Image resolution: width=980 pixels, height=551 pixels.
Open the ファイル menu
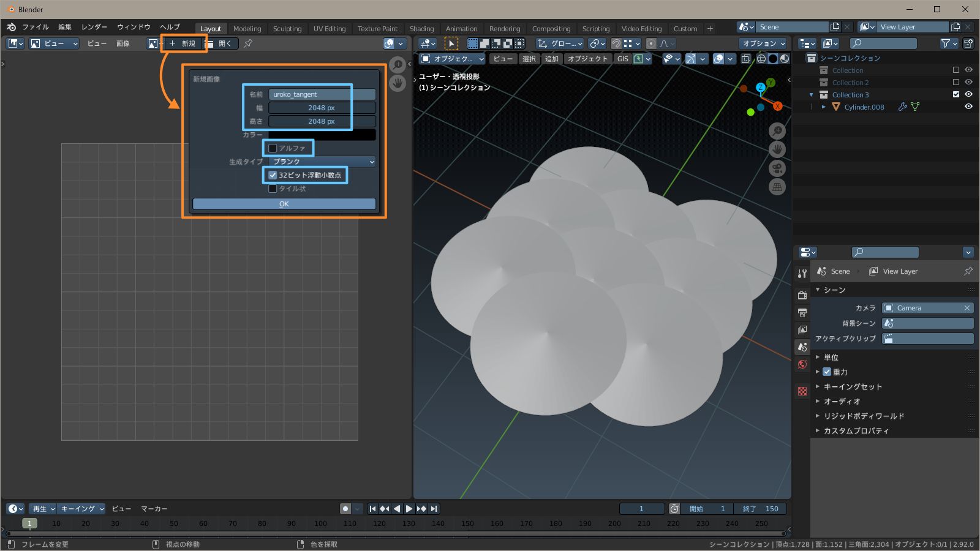pos(36,27)
